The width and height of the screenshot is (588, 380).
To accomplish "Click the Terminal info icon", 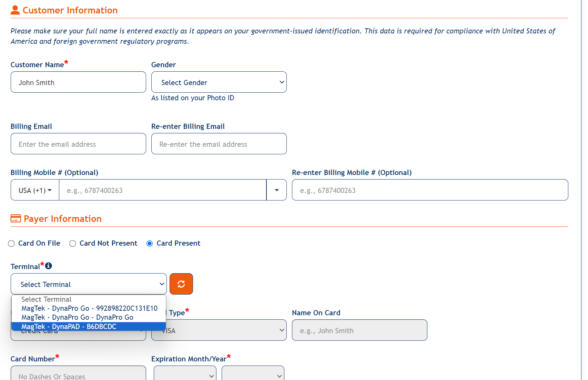I will [x=49, y=266].
